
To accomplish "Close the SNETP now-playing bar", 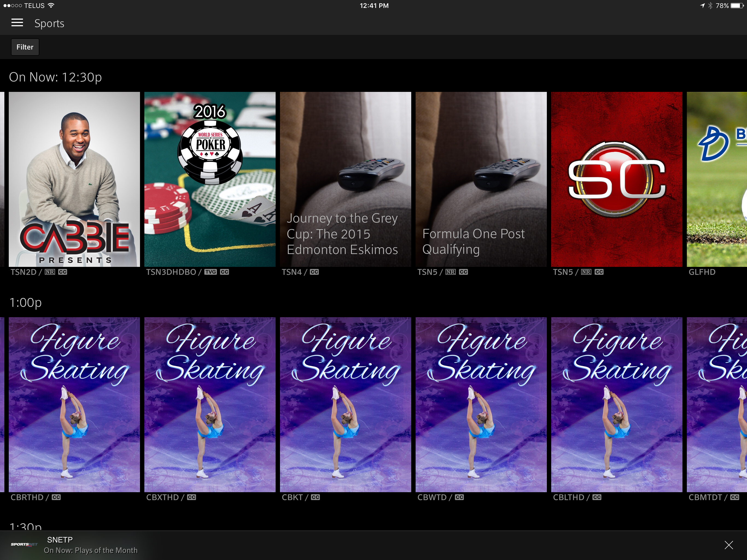I will [729, 545].
